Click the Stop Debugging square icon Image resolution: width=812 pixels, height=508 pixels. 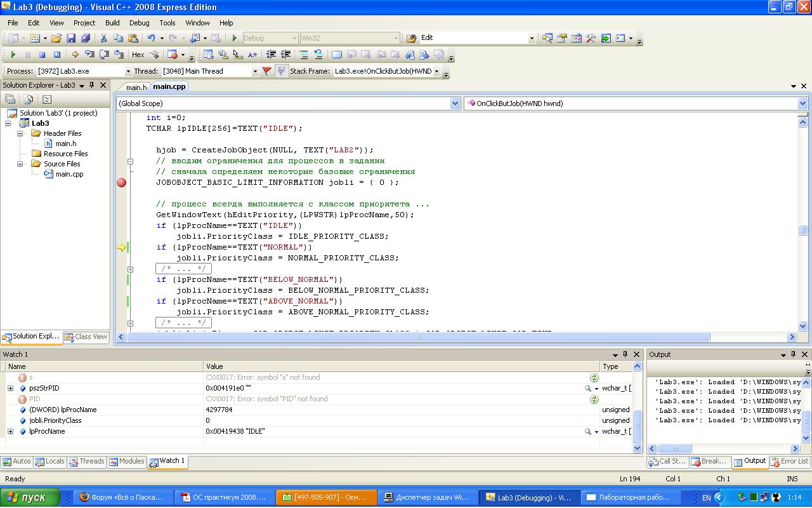tap(42, 55)
